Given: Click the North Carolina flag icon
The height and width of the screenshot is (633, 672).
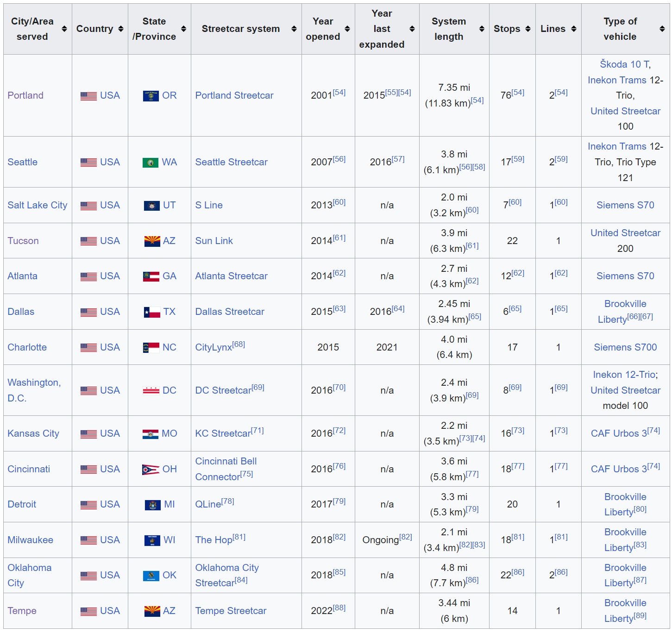Looking at the screenshot, I should coord(151,348).
